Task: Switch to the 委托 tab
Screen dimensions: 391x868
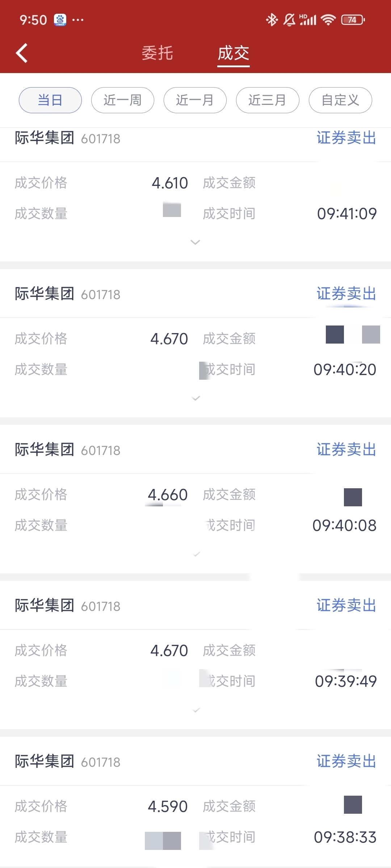Action: pyautogui.click(x=157, y=53)
